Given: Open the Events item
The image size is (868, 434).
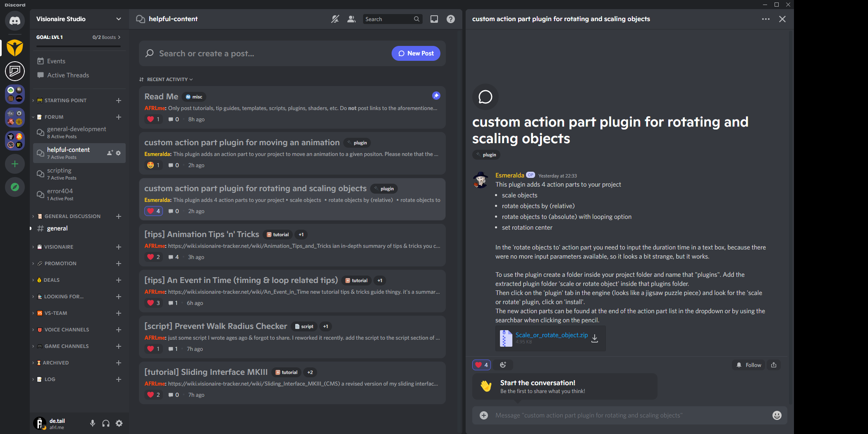Looking at the screenshot, I should 79,61.
